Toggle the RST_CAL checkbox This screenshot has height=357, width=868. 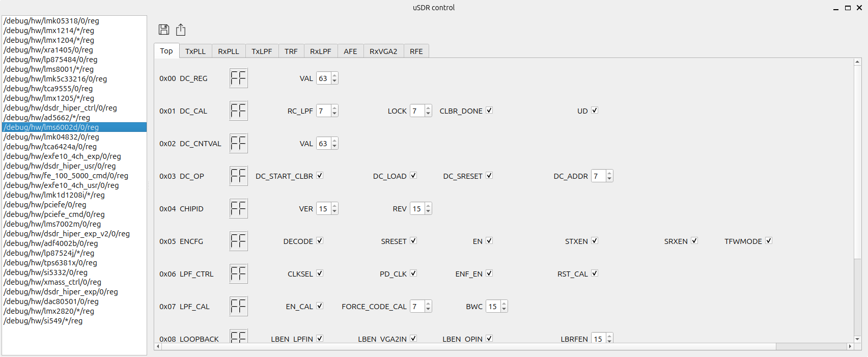595,273
